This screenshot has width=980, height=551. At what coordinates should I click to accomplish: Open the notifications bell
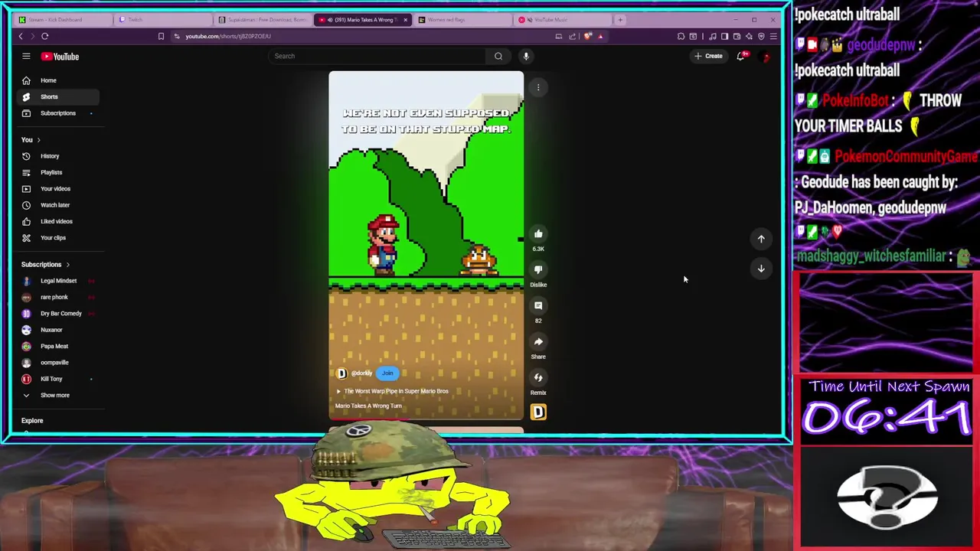pyautogui.click(x=740, y=56)
